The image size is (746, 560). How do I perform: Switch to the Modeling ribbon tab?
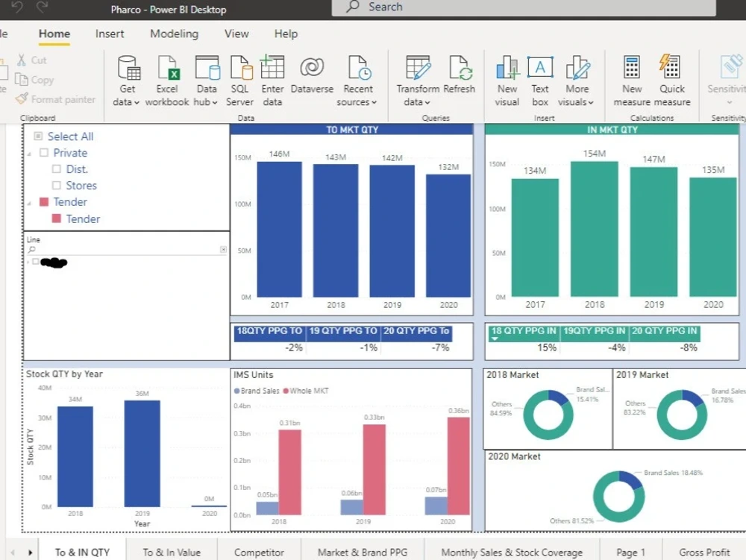point(174,34)
